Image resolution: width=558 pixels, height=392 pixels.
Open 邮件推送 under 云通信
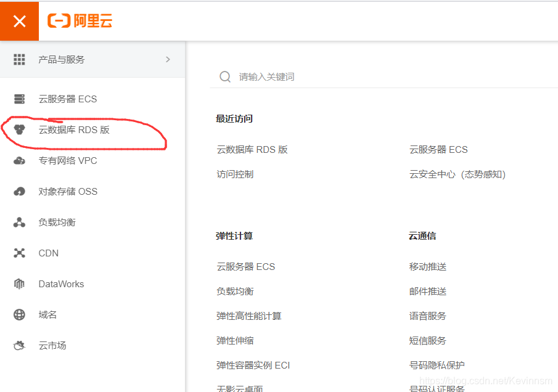pyautogui.click(x=428, y=292)
